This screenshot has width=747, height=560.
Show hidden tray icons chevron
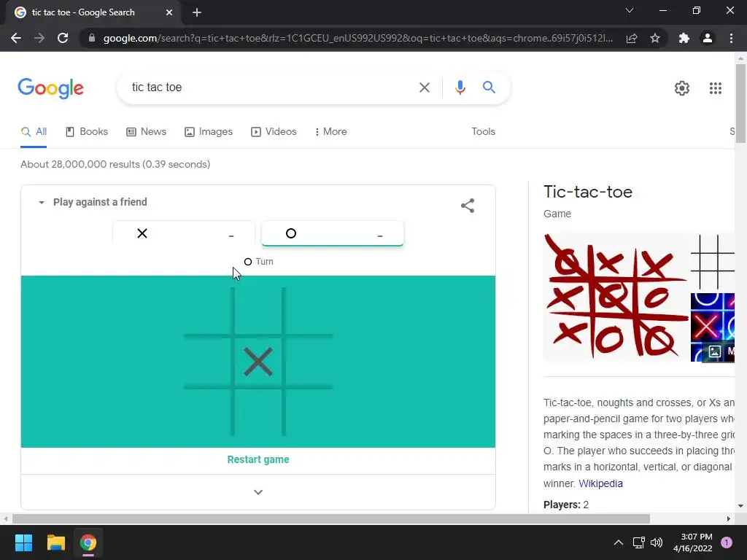tap(619, 542)
